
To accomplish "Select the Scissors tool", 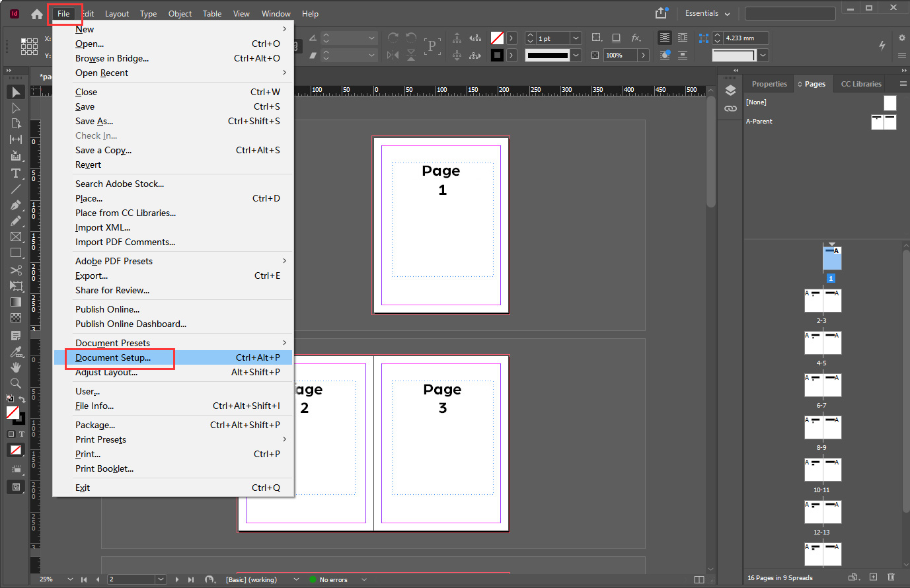I will (16, 270).
